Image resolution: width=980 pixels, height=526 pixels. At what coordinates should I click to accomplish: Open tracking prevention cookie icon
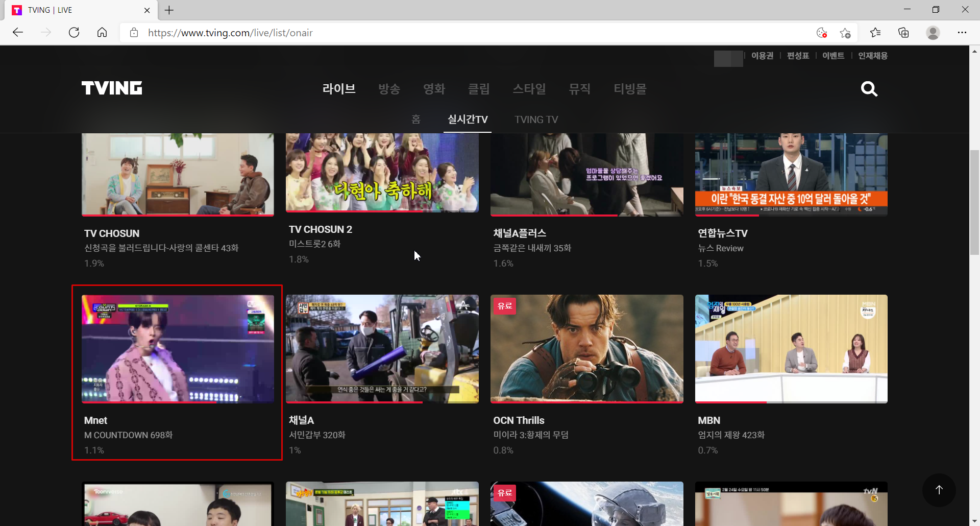(822, 33)
